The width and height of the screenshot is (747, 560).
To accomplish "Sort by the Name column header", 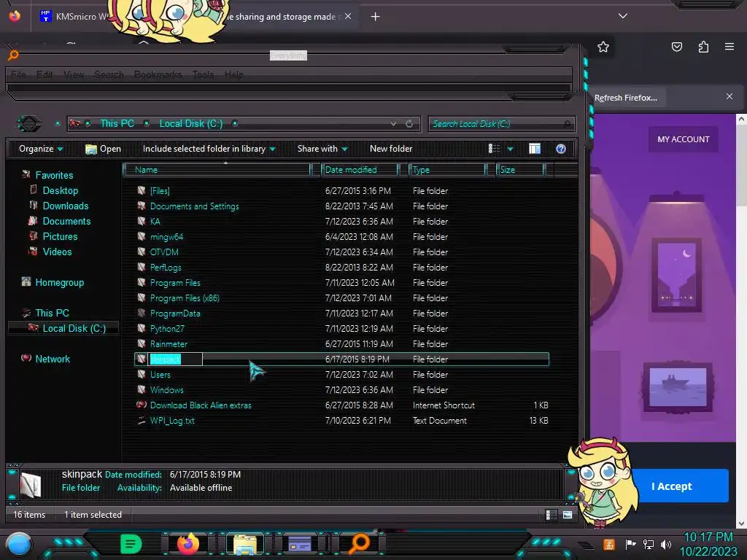I will coord(217,170).
